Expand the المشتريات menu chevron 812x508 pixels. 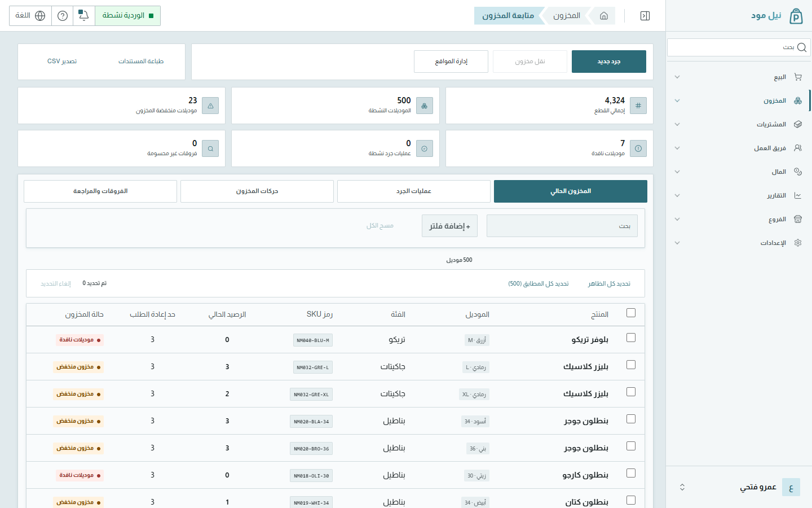tap(677, 124)
